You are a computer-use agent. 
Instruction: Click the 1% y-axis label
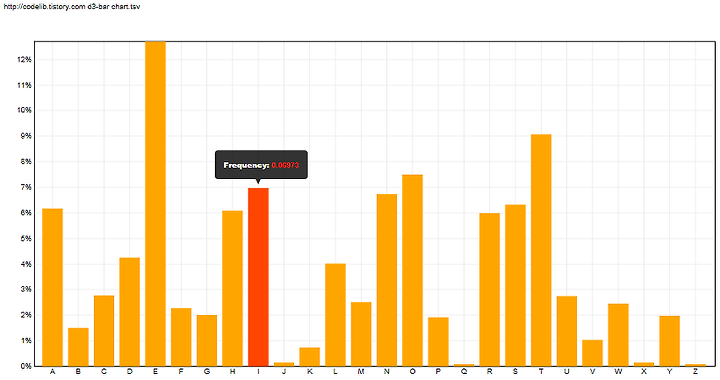(x=26, y=341)
